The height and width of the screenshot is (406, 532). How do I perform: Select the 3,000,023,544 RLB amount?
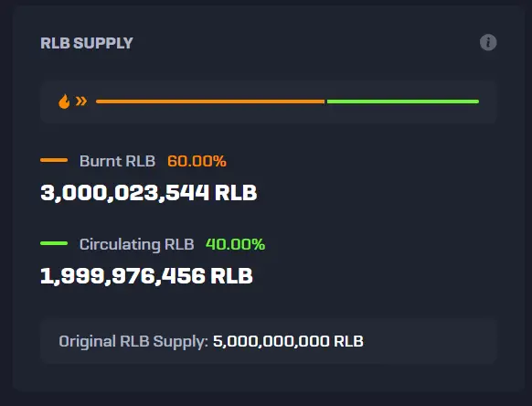[x=149, y=193]
